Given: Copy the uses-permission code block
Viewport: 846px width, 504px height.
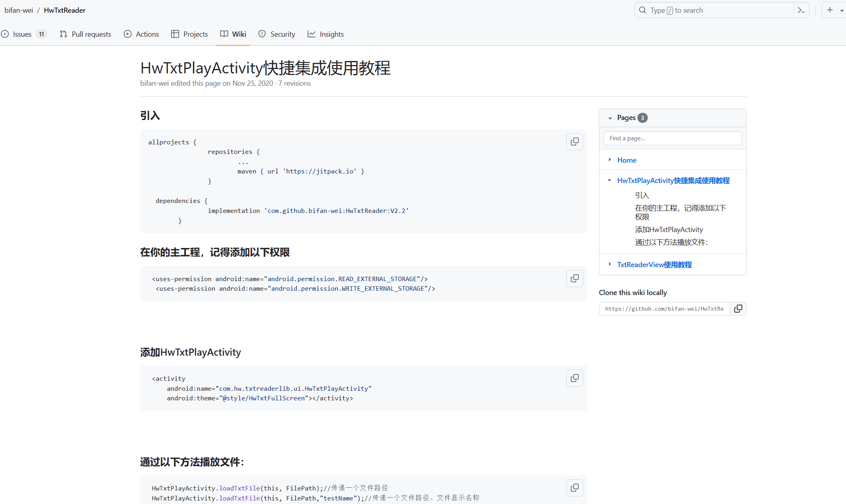Looking at the screenshot, I should coord(574,278).
